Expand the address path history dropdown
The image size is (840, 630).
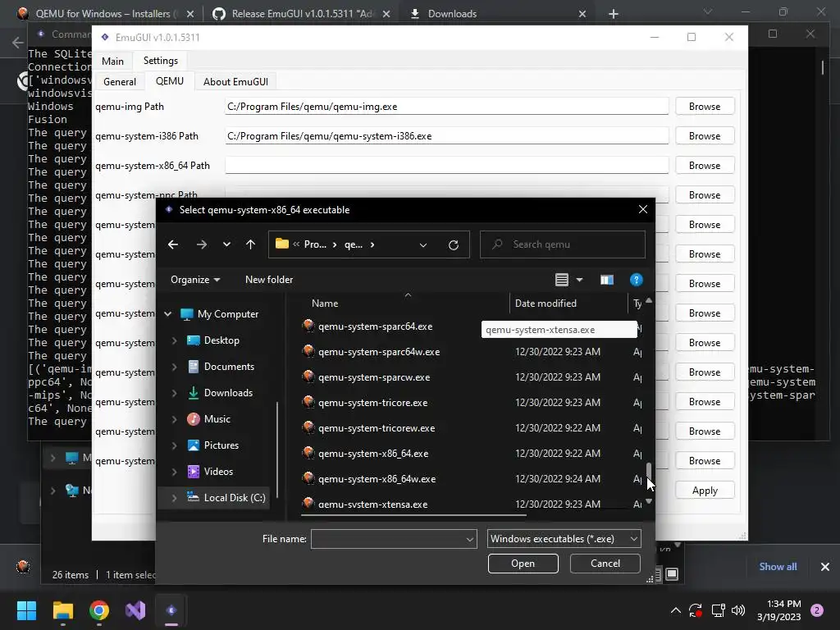pos(423,244)
